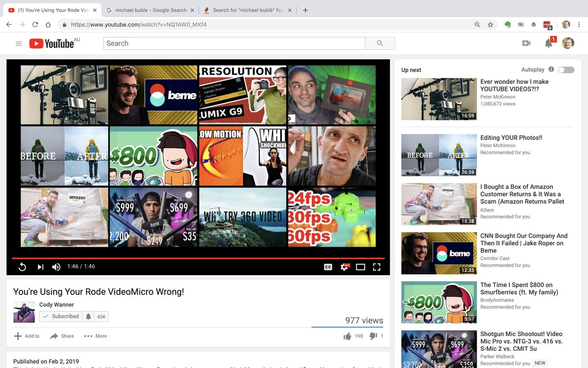
Task: Open Chrome profile avatar
Action: [x=566, y=24]
